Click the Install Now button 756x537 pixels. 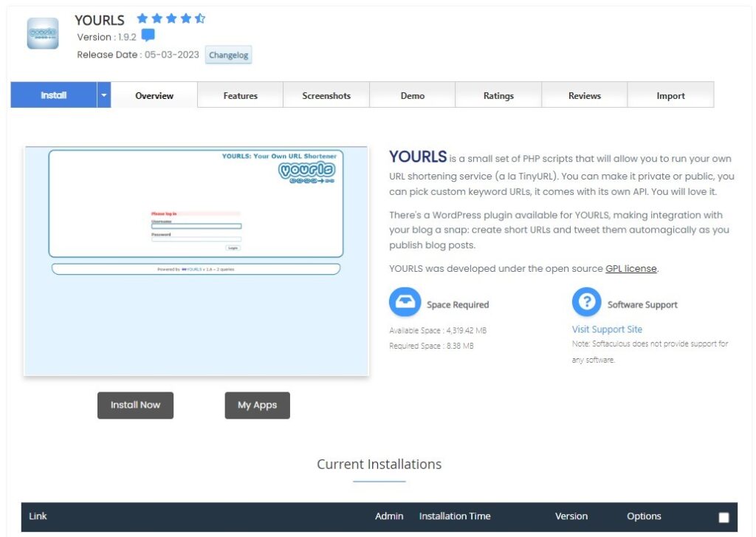(136, 406)
